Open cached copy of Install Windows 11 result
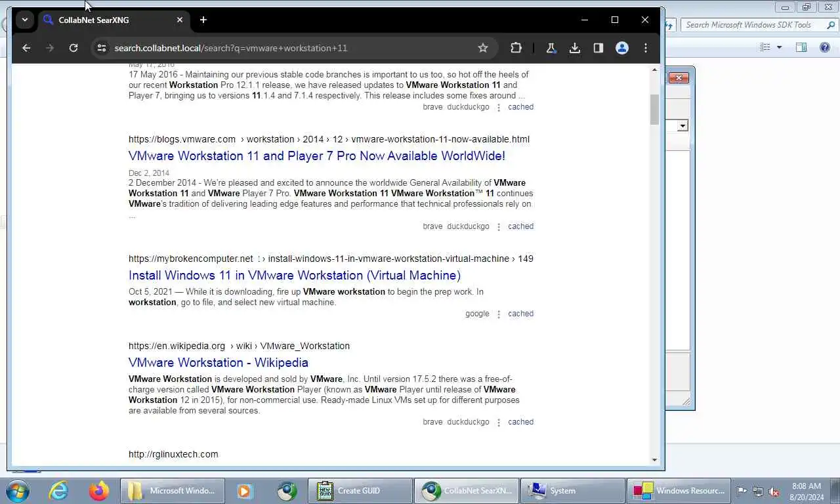 coord(520,314)
